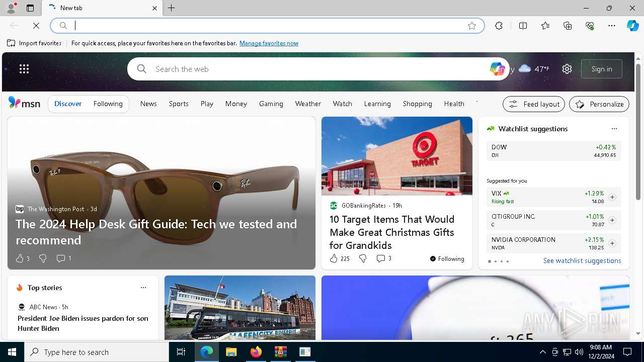Dislike the Gift Guide article
This screenshot has width=644, height=362.
[43, 258]
